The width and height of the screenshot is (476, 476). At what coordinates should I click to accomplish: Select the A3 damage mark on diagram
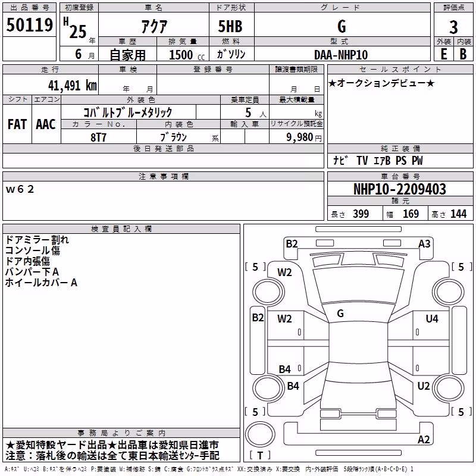pos(424,244)
